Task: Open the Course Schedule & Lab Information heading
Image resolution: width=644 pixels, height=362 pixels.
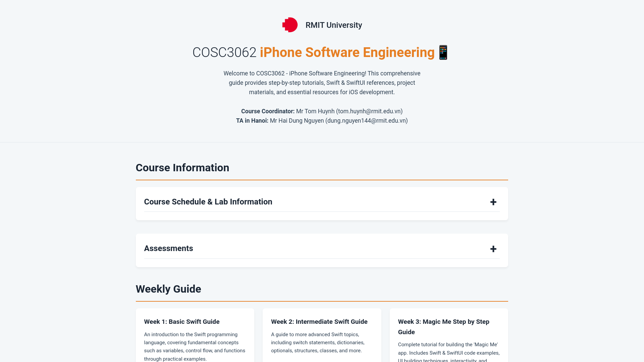Action: pos(208,202)
